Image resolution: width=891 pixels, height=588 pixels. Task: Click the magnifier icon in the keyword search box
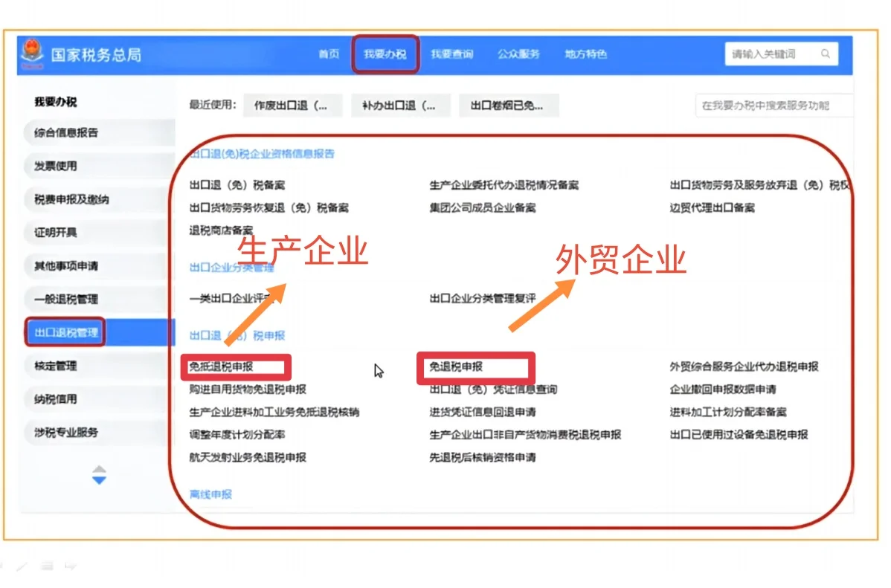coord(826,54)
